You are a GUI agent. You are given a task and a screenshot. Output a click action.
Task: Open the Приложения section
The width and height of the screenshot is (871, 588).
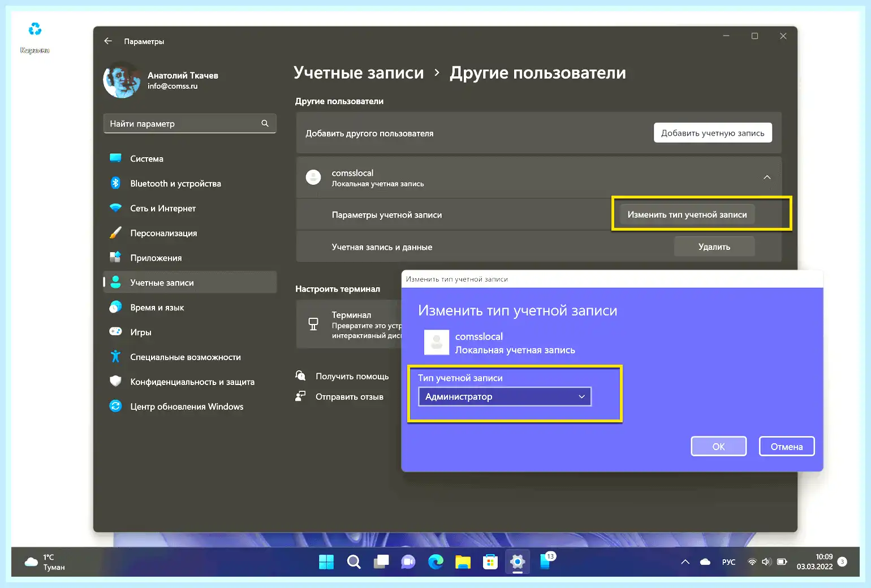coord(189,258)
